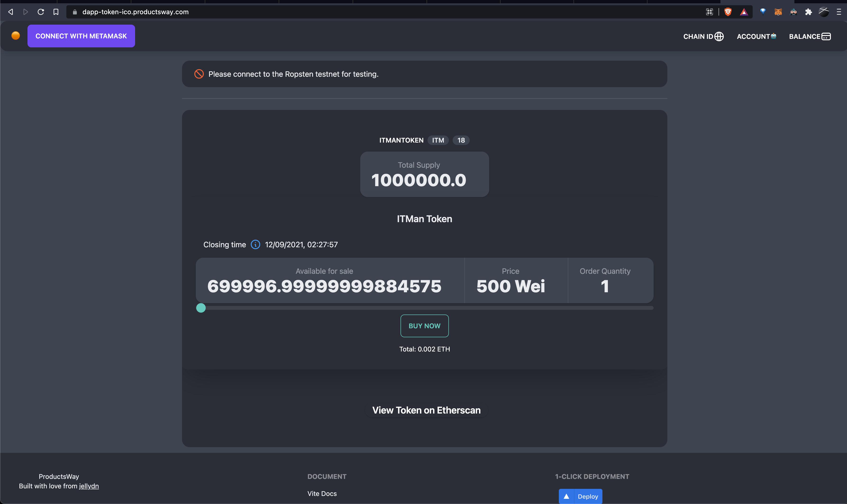Reload the current page

tap(41, 12)
